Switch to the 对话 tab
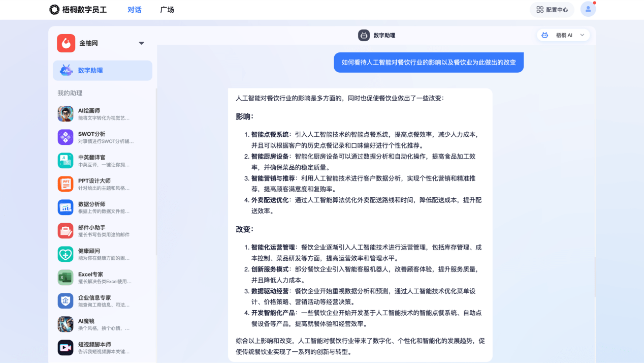This screenshot has height=363, width=644. pyautogui.click(x=135, y=9)
